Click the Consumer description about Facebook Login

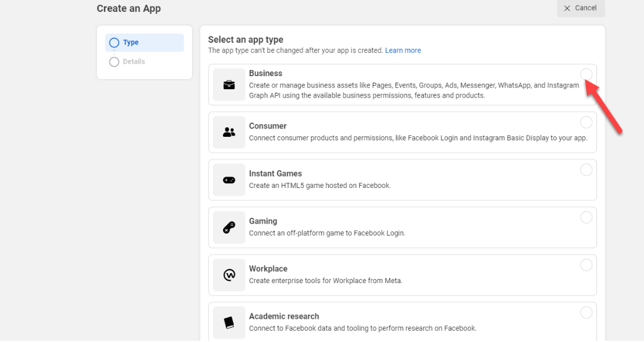(x=418, y=138)
